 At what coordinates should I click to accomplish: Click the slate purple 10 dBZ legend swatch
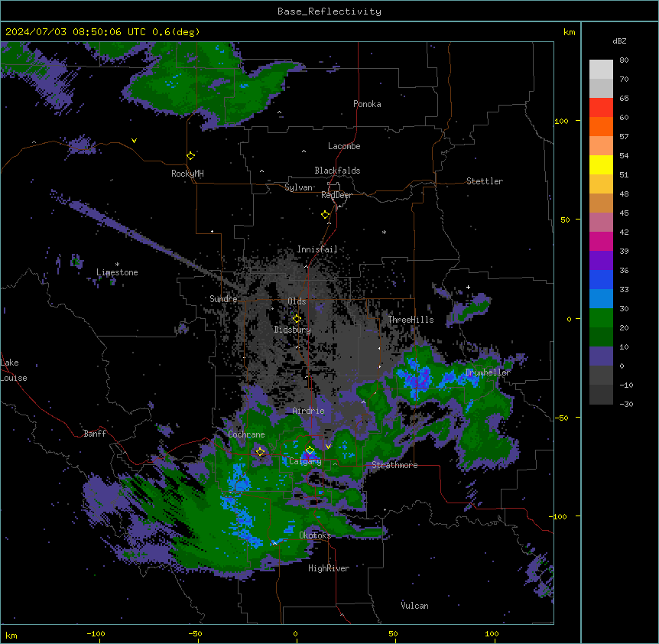click(601, 356)
